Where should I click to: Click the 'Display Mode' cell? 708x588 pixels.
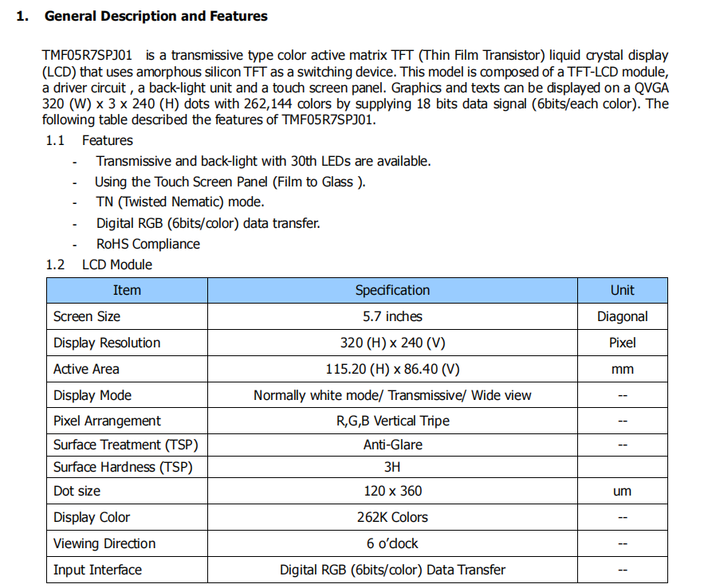127,395
